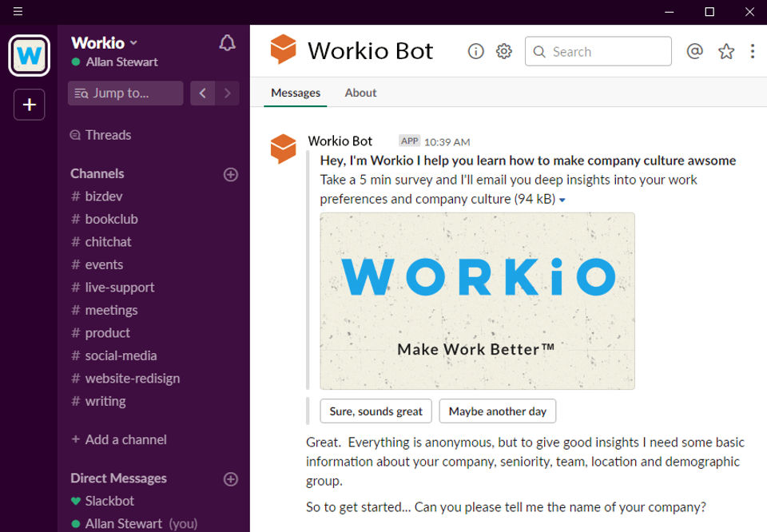Image resolution: width=767 pixels, height=532 pixels.
Task: Click Allan Stewart status under workspace name
Action: tap(115, 62)
